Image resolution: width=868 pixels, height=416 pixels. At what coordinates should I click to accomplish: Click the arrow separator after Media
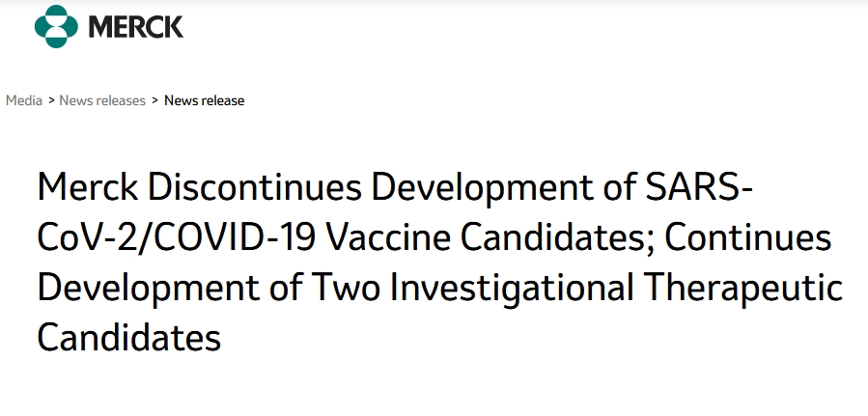[51, 100]
